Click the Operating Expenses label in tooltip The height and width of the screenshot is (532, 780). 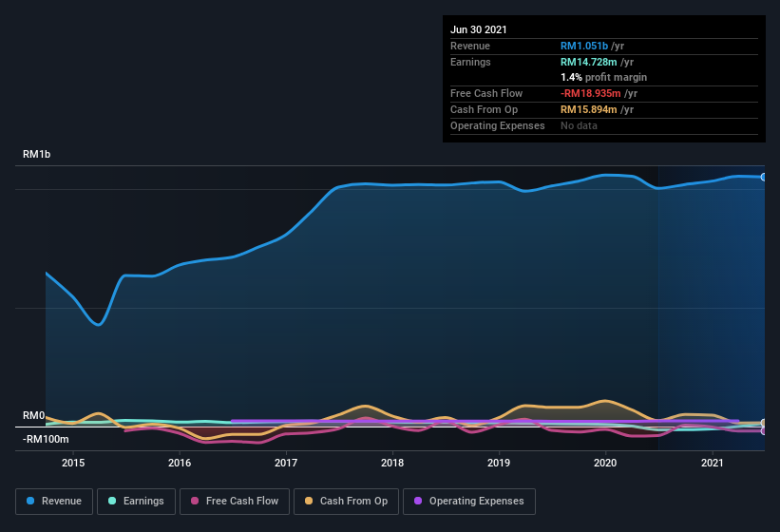tap(498, 125)
